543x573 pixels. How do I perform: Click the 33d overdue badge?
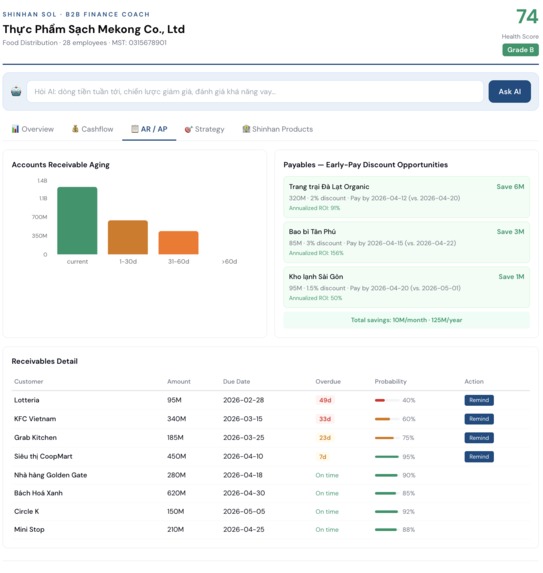(x=325, y=419)
